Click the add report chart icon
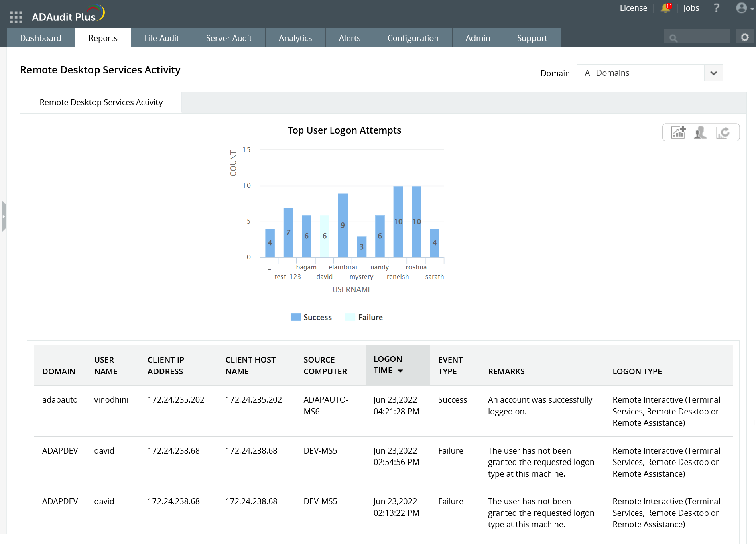The height and width of the screenshot is (544, 756). click(x=678, y=132)
